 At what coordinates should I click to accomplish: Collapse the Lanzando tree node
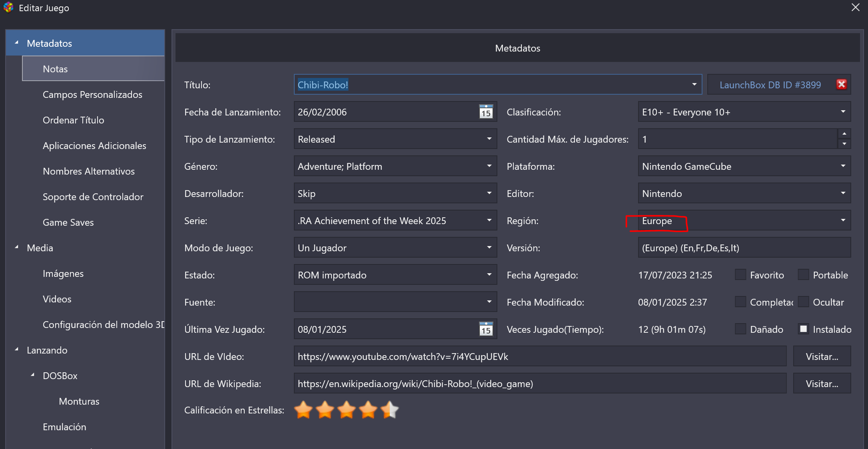pos(17,350)
